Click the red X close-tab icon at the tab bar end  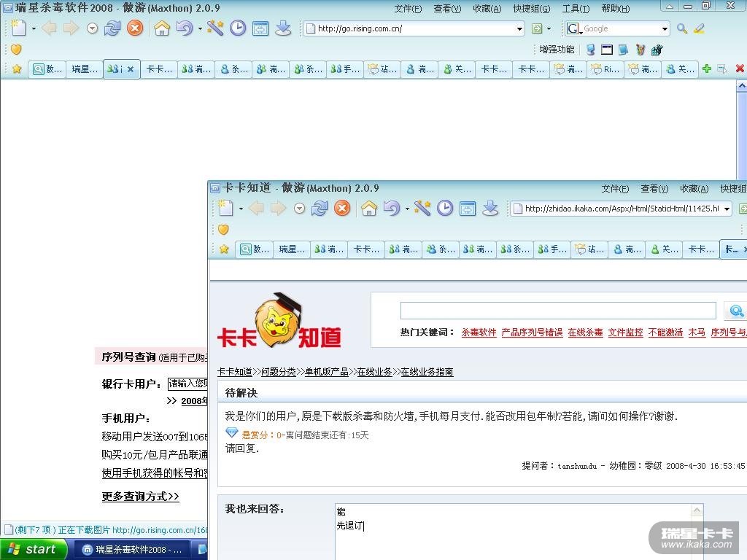coord(740,69)
